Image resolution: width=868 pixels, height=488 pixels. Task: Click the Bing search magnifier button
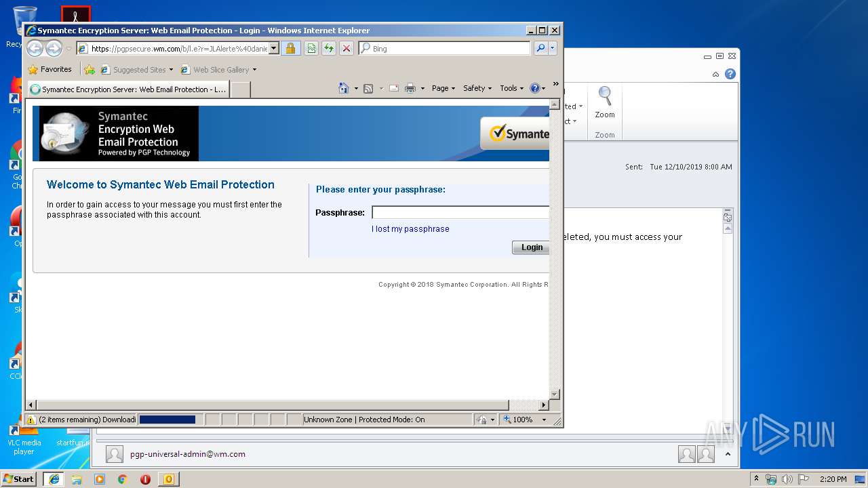coord(540,48)
